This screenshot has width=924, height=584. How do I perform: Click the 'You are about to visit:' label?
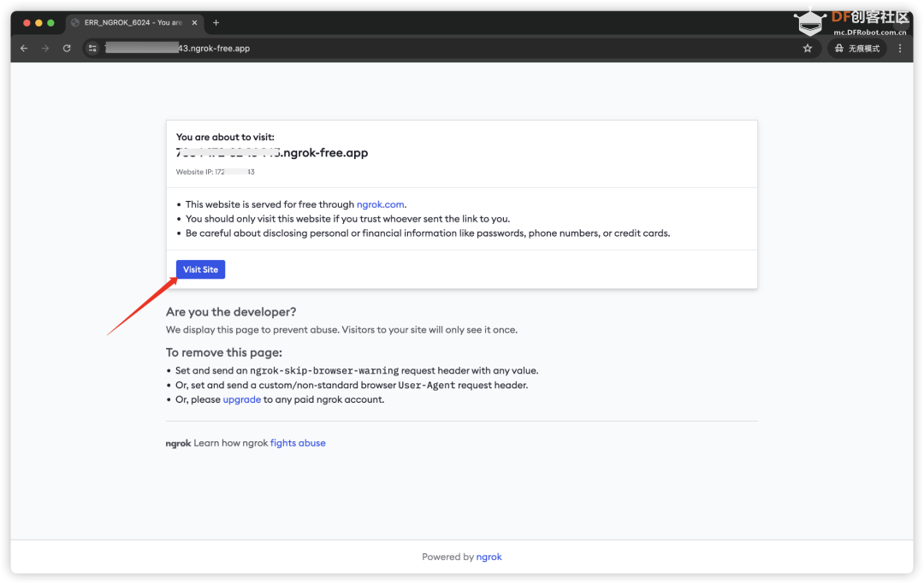[x=225, y=137]
